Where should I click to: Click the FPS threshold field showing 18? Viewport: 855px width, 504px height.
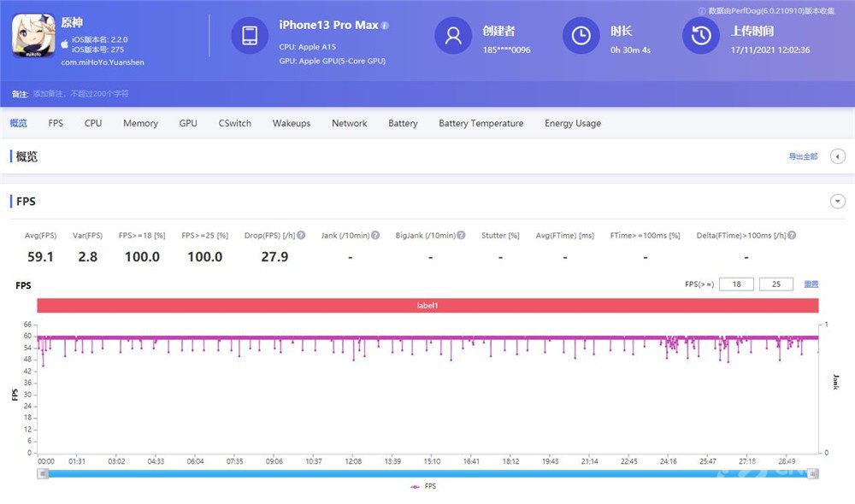pyautogui.click(x=735, y=284)
